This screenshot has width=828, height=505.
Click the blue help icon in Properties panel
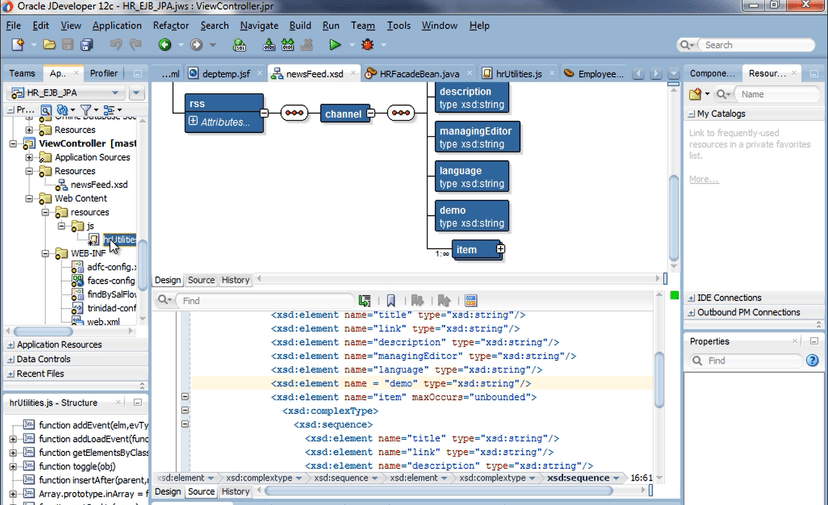(812, 360)
